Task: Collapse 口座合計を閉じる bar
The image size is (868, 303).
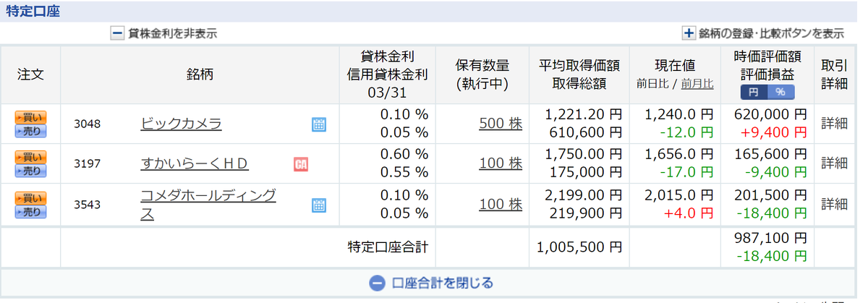Action: pyautogui.click(x=432, y=283)
